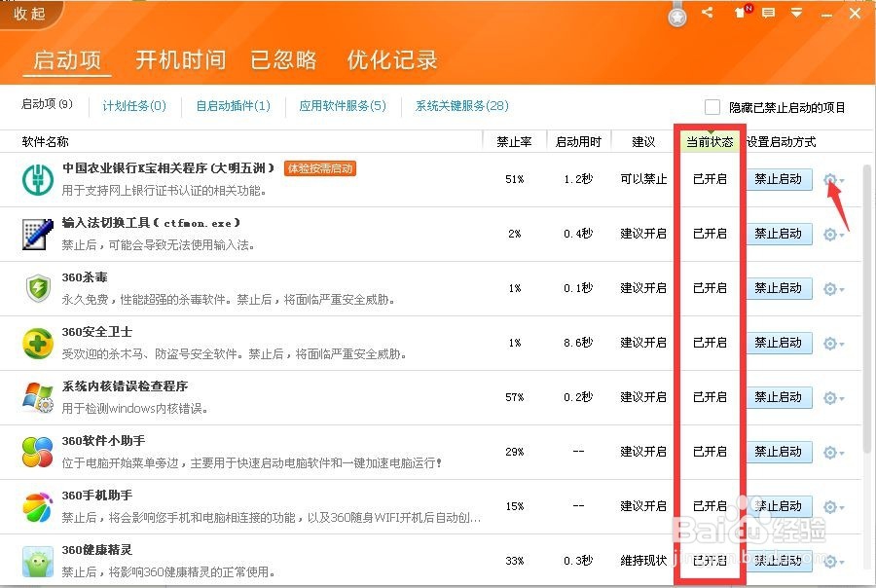Click the 8.6秒 startup time value
Screen dimensions: 876x588
tap(577, 343)
